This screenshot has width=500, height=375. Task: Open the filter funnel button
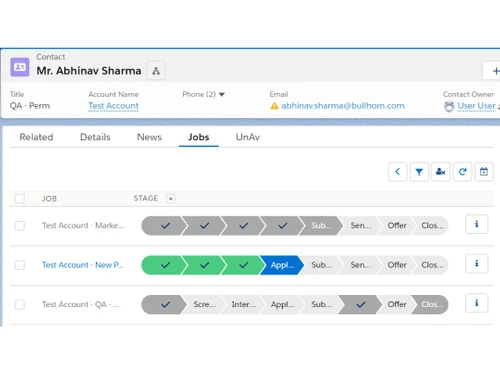(x=419, y=172)
